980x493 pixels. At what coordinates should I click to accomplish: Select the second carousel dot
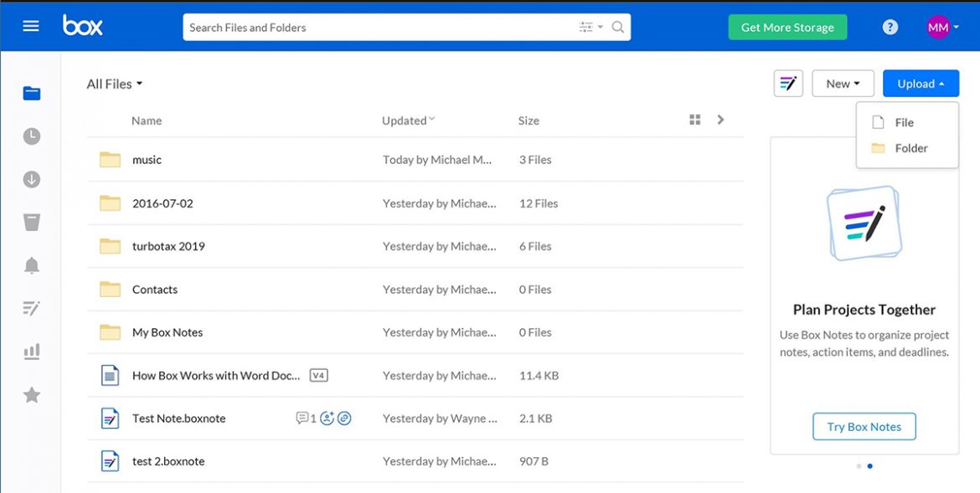point(869,466)
